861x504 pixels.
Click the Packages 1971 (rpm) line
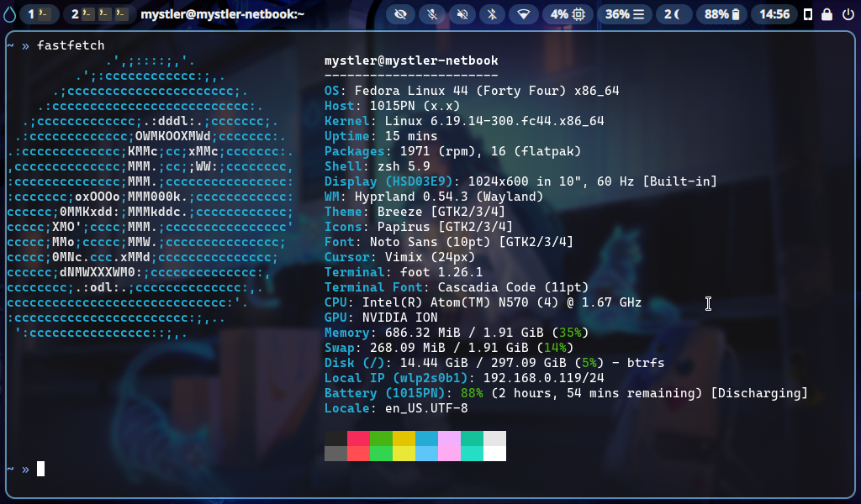tap(452, 151)
